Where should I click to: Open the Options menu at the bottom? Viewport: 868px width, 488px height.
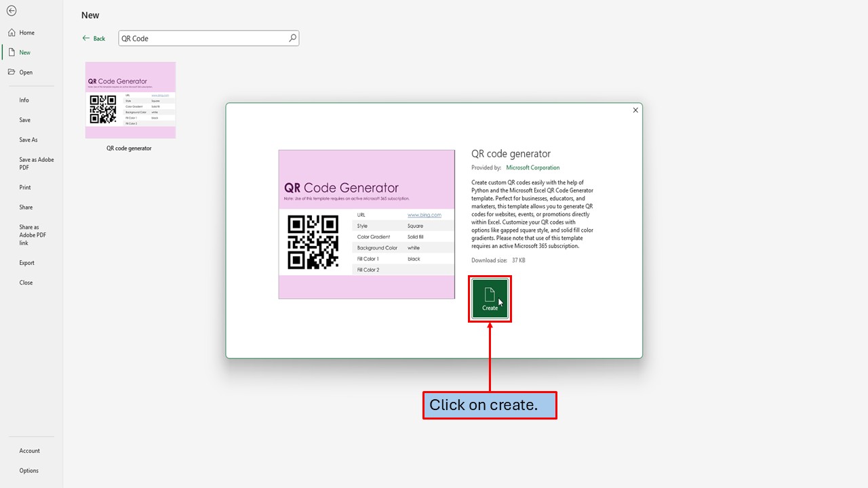[28, 470]
